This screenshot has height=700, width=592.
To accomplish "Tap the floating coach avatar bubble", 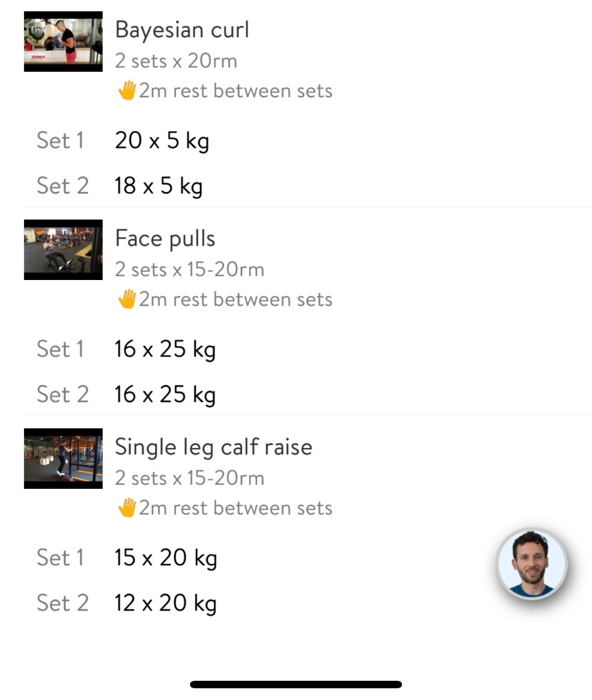I will pyautogui.click(x=531, y=564).
